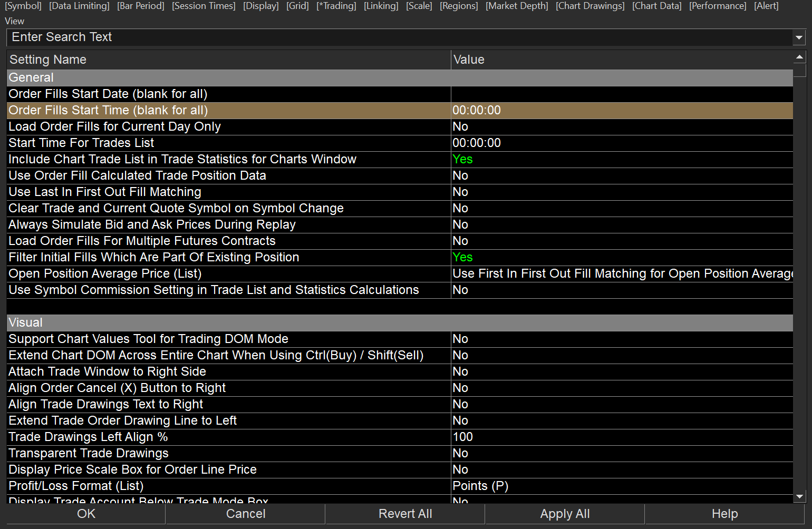Click the Revert All button
812x529 pixels.
point(405,514)
